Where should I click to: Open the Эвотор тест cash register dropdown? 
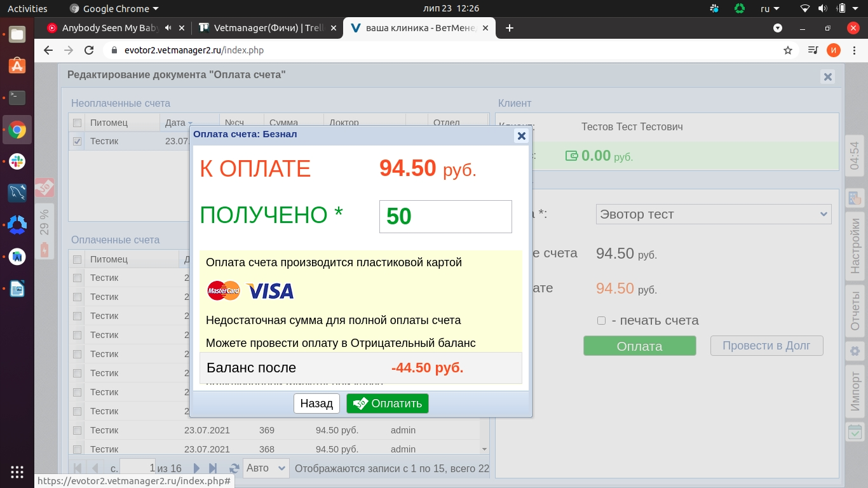click(713, 214)
